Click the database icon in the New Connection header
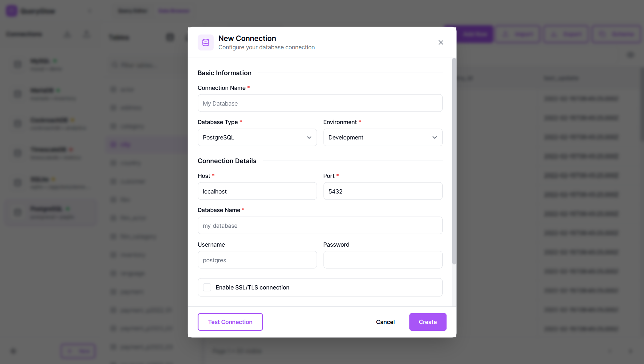 (206, 42)
